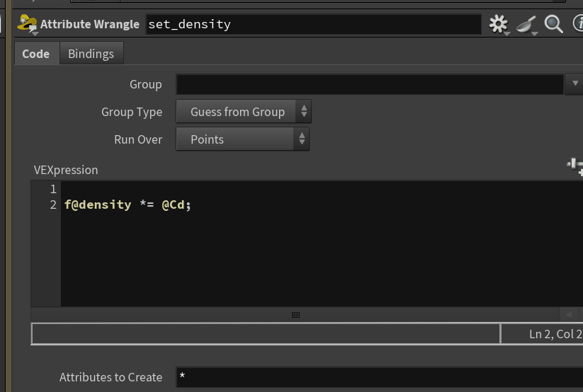The width and height of the screenshot is (583, 392).
Task: Open the gear parameter settings menu
Action: pyautogui.click(x=498, y=24)
